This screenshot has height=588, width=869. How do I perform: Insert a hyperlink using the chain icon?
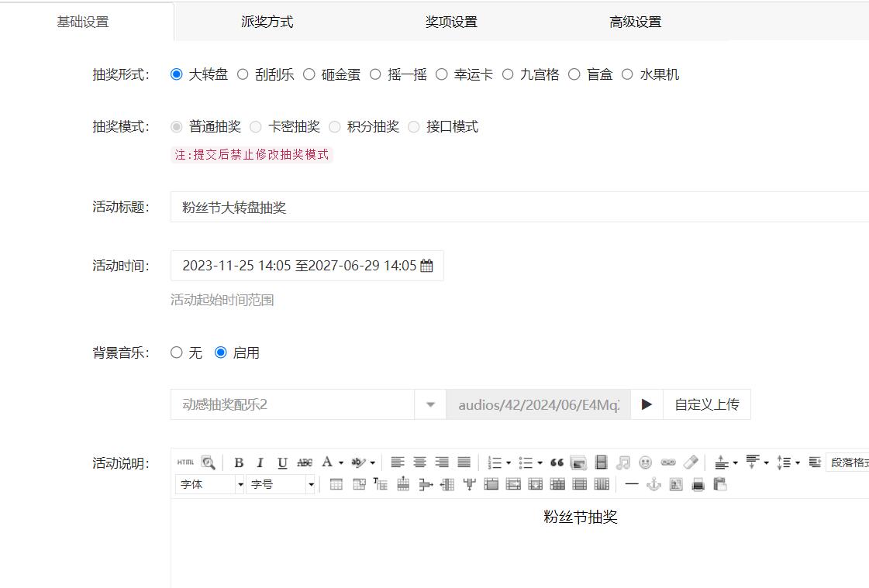pos(668,462)
